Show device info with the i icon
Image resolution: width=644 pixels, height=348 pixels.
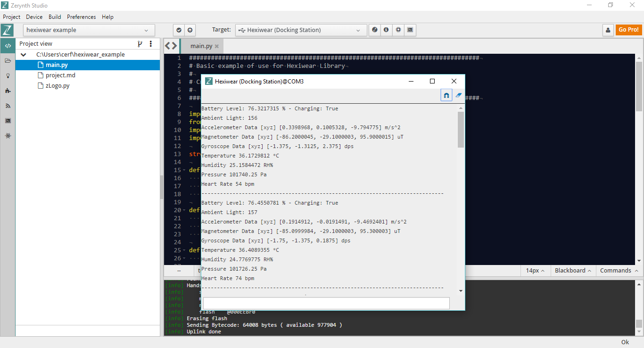pyautogui.click(x=387, y=30)
